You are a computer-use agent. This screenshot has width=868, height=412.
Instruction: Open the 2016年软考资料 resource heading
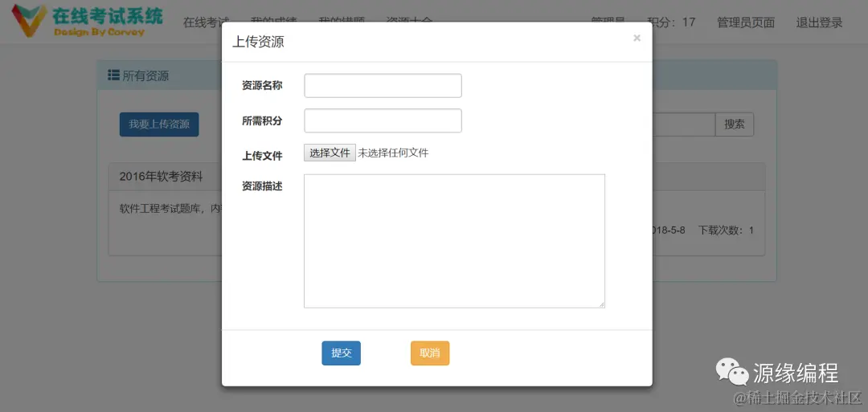pyautogui.click(x=161, y=177)
